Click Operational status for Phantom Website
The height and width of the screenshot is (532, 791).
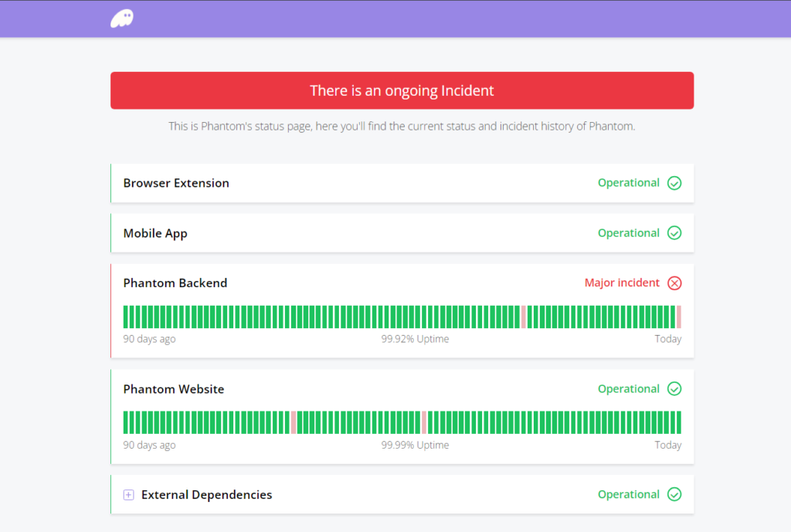[629, 389]
